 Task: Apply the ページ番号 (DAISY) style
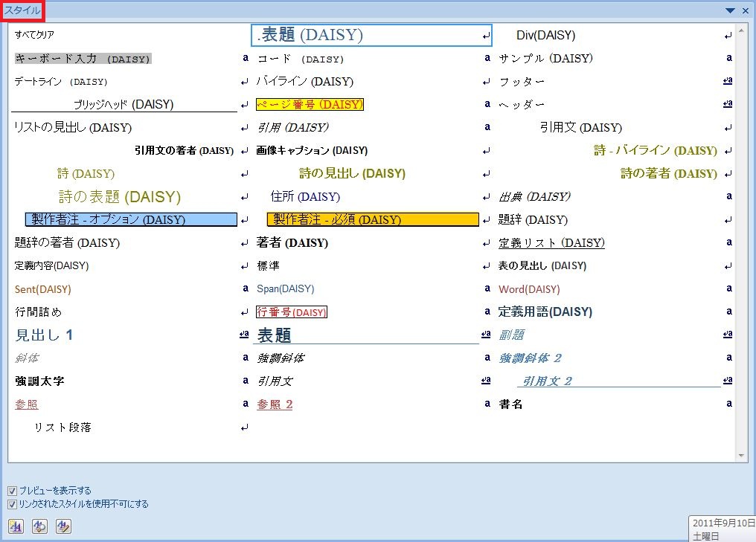click(310, 104)
